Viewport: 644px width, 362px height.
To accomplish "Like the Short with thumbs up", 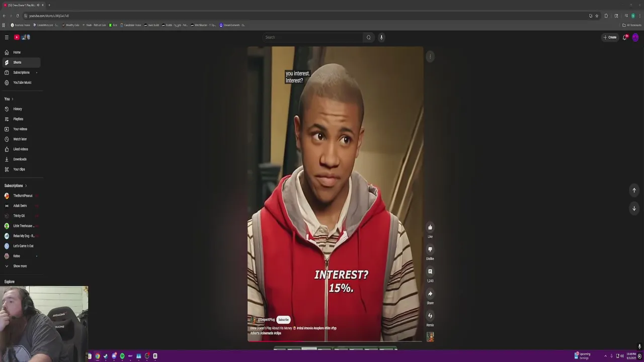I will pos(430,227).
